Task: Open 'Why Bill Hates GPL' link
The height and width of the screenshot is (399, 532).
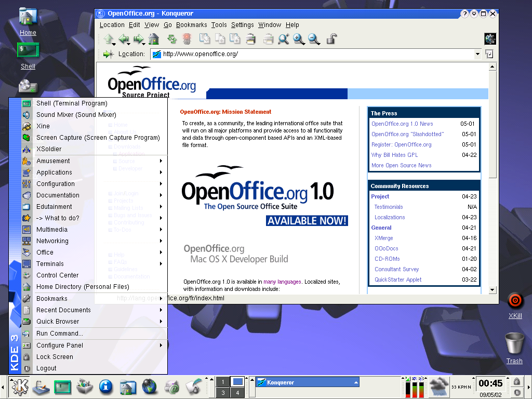Action: (x=394, y=155)
